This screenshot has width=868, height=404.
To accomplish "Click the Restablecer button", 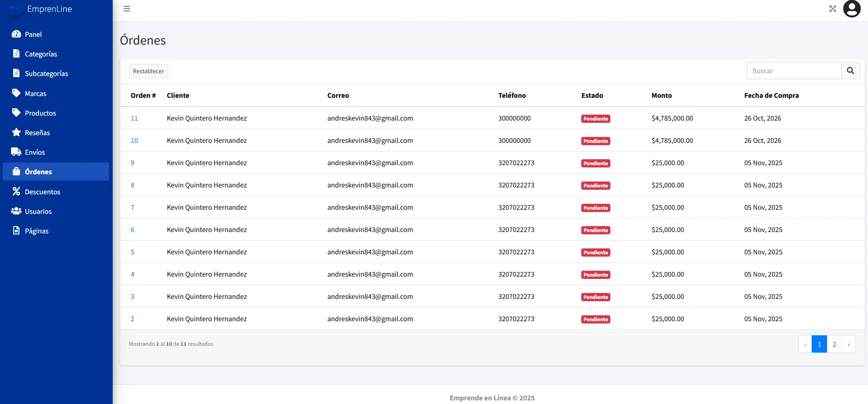I will coord(149,71).
